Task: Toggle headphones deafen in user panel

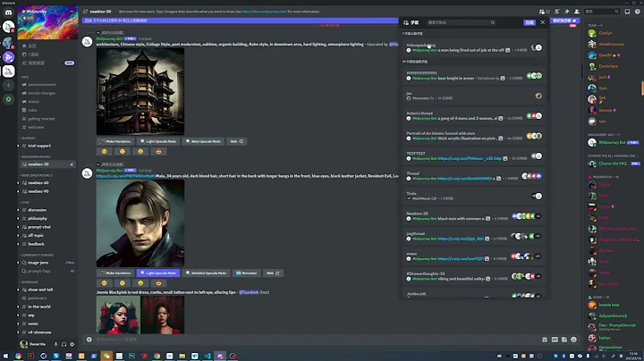Action: point(64,344)
